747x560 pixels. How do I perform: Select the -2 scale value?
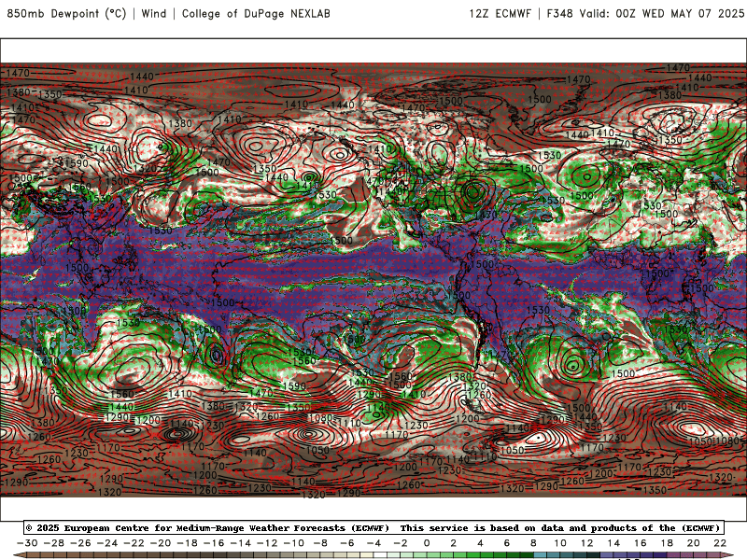click(401, 543)
